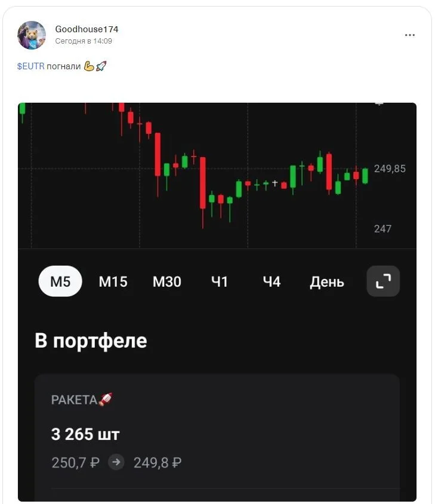435x504 pixels.
Task: Switch to the M15 timeframe
Action: (x=113, y=282)
